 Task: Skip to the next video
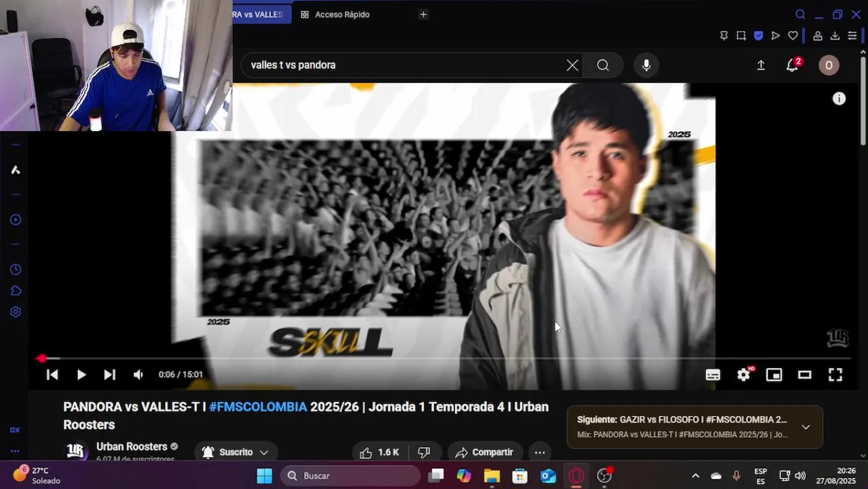(x=109, y=374)
